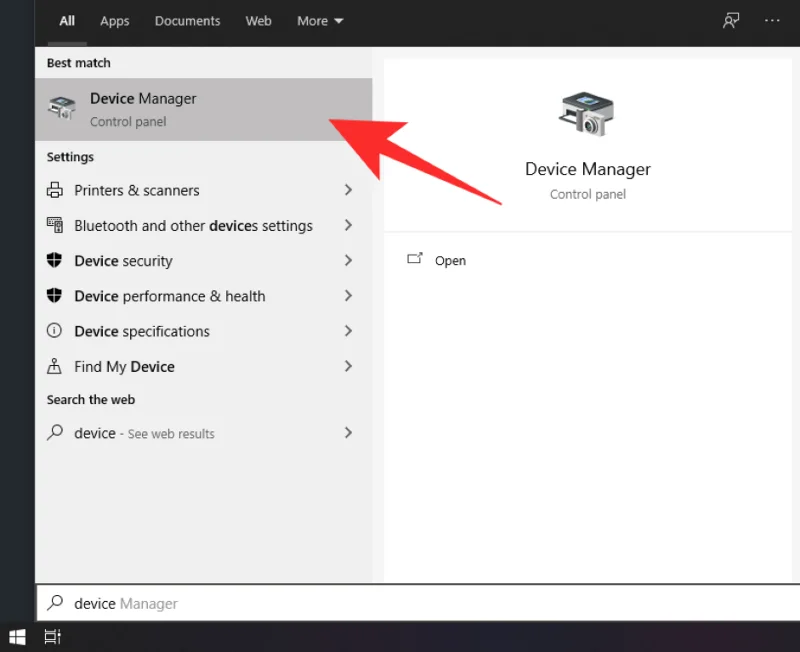The height and width of the screenshot is (652, 800).
Task: Click the Find My Device person icon
Action: pyautogui.click(x=56, y=367)
